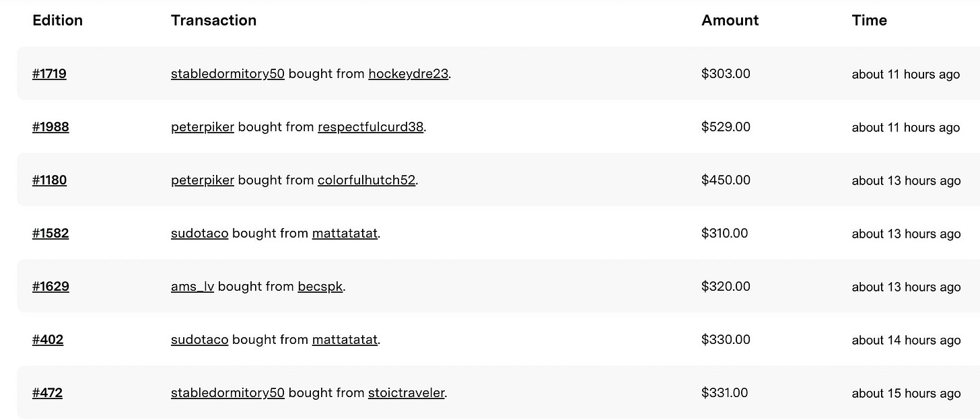Screen dimensions: 980x420
Task: Sort by the Amount column header
Action: 730,20
